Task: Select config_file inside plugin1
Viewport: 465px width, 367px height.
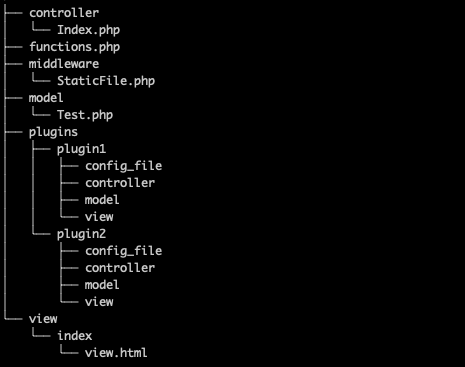Action: [x=123, y=166]
